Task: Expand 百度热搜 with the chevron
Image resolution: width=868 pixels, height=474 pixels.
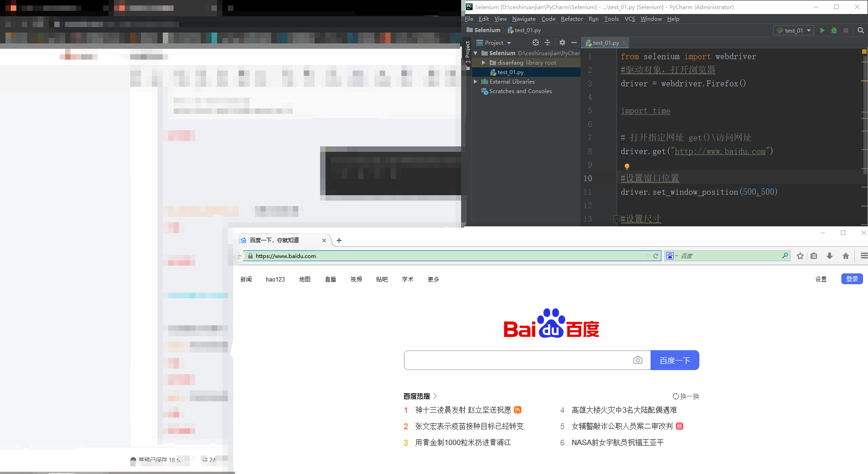Action: point(435,396)
